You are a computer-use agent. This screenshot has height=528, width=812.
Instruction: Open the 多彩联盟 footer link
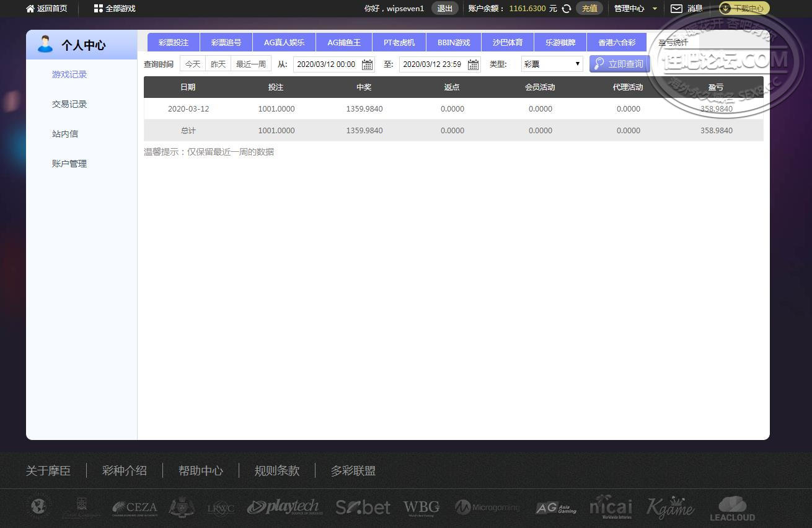[x=353, y=471]
